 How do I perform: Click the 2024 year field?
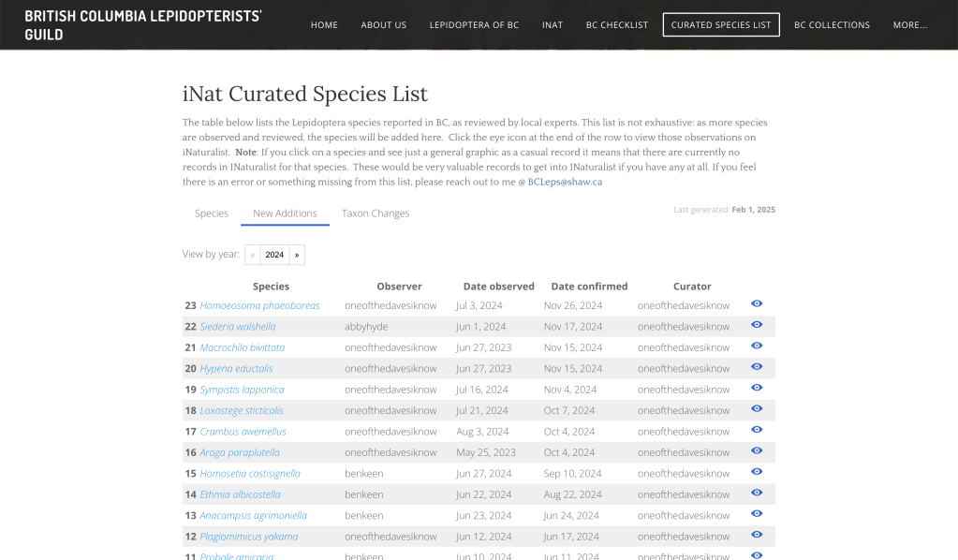(274, 255)
